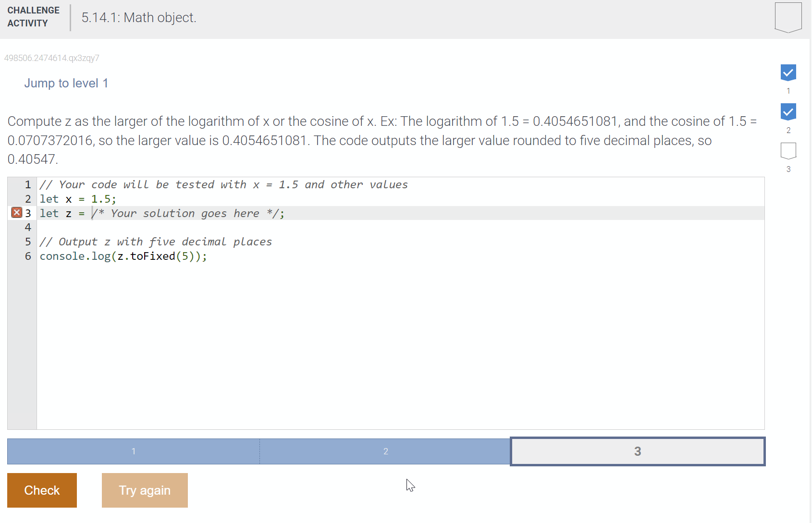
Task: Select level 2 segment in the progress bar
Action: (x=384, y=451)
